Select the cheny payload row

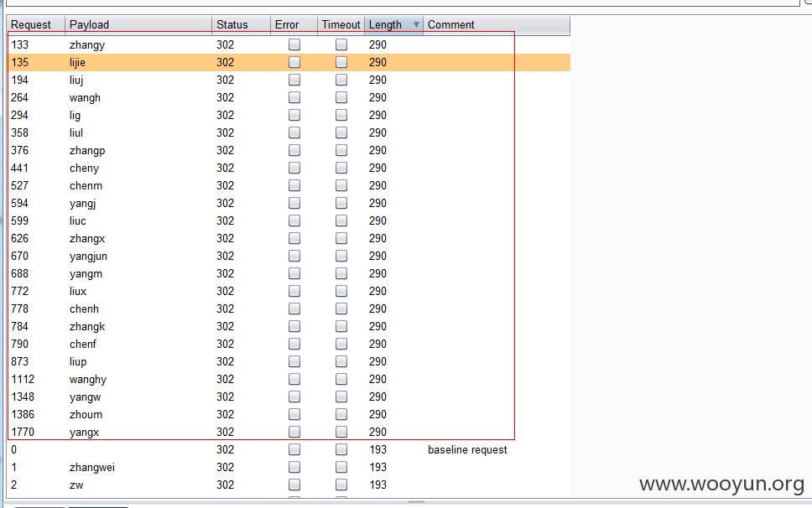[289, 168]
